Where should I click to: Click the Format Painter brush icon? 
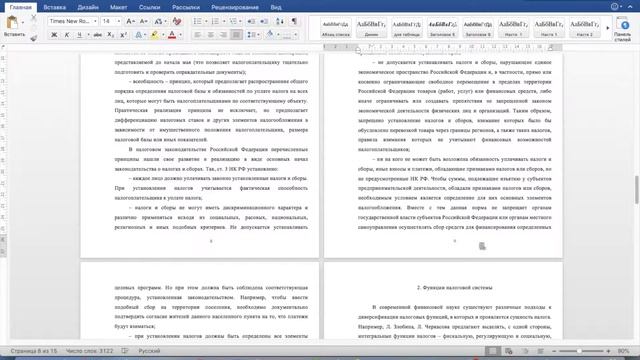point(33,38)
